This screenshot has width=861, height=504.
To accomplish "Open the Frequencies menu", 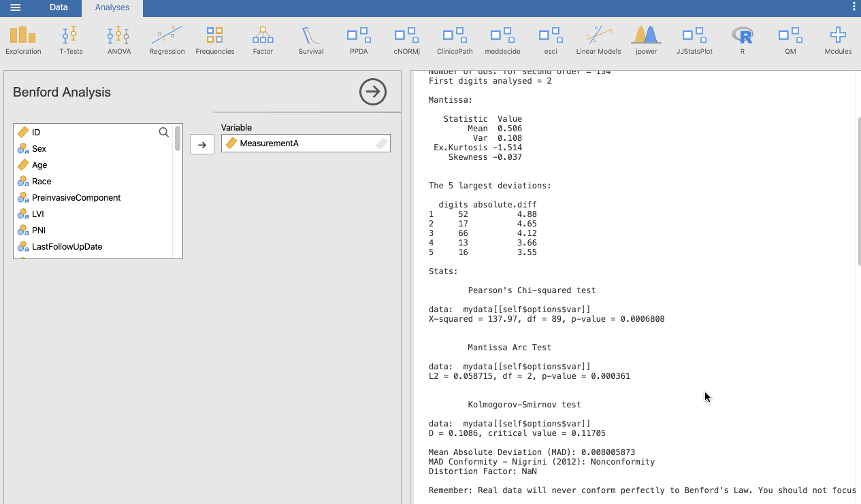I will (214, 40).
